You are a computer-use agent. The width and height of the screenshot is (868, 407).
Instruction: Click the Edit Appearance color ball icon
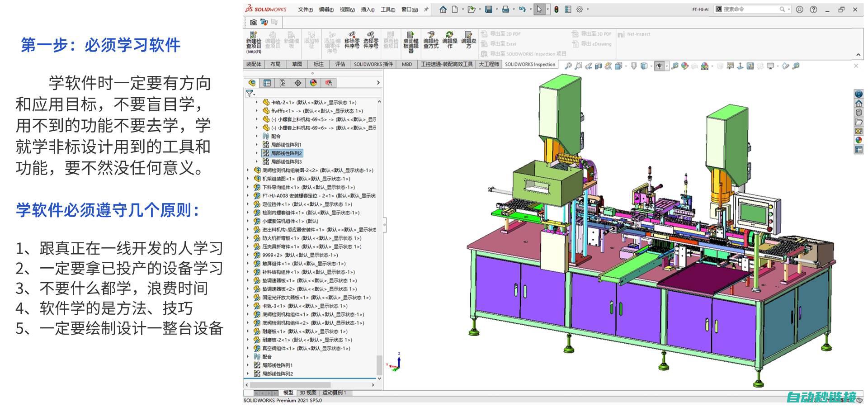[x=685, y=66]
